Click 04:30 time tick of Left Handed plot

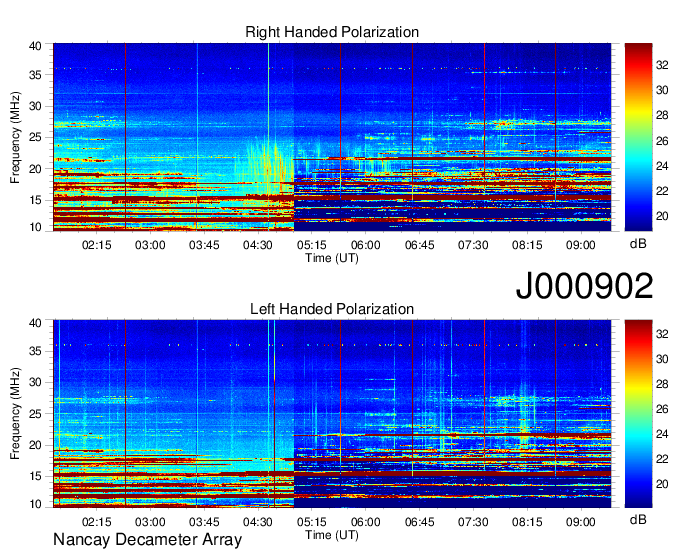(x=258, y=522)
